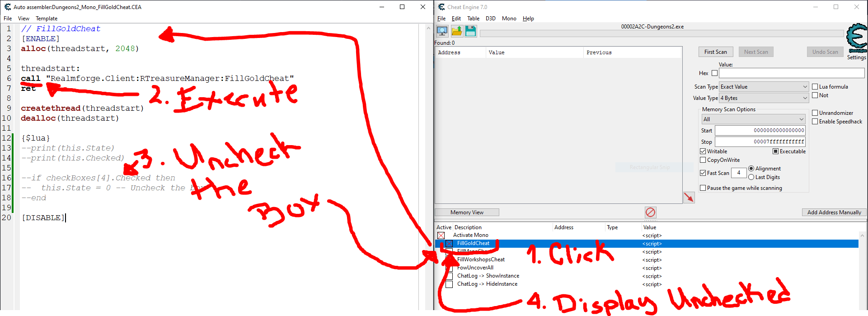Check the CopyOnWrite option
Screen dimensions: 868x316
[703, 160]
